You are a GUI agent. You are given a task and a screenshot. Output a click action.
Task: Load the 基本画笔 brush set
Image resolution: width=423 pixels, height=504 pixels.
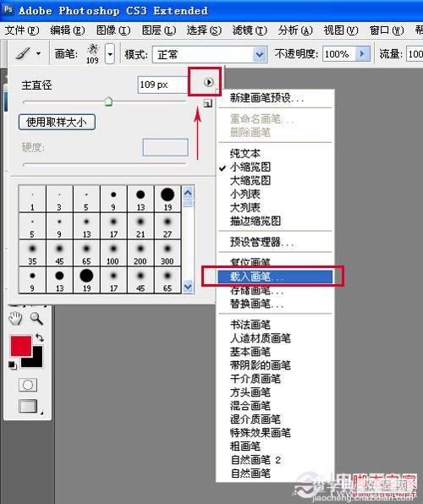pos(250,352)
